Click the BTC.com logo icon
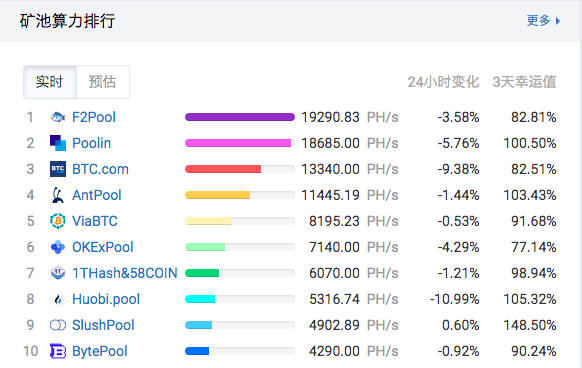 58,169
